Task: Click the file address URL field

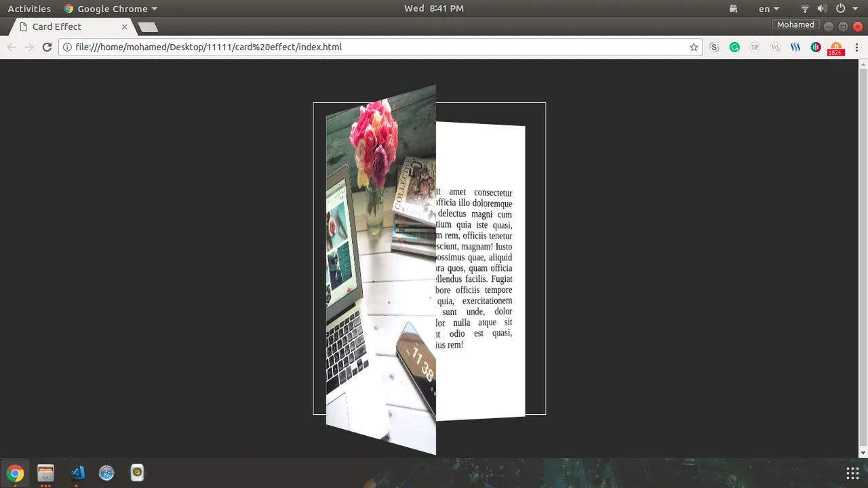Action: click(x=380, y=47)
